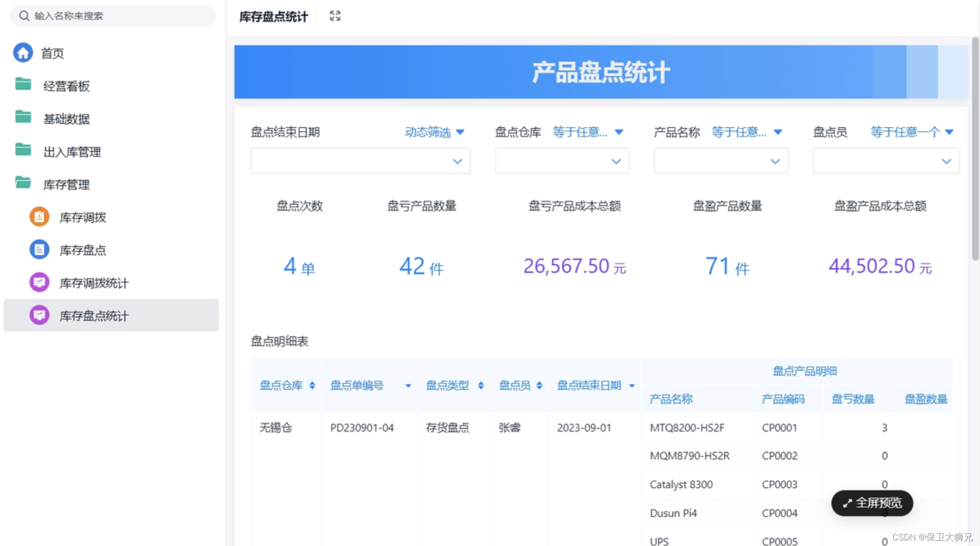Expand the 盘点仓库 selection combo box
Image resolution: width=980 pixels, height=546 pixels.
click(562, 162)
